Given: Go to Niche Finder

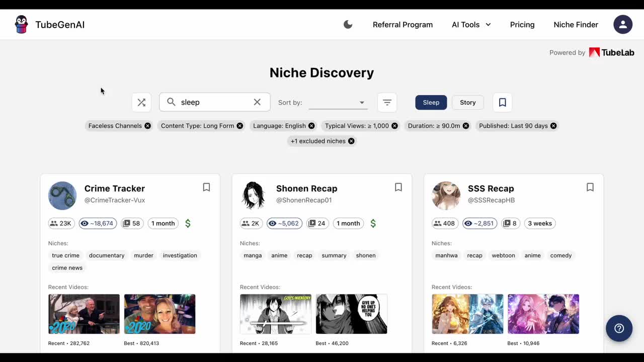Looking at the screenshot, I should click(x=576, y=25).
